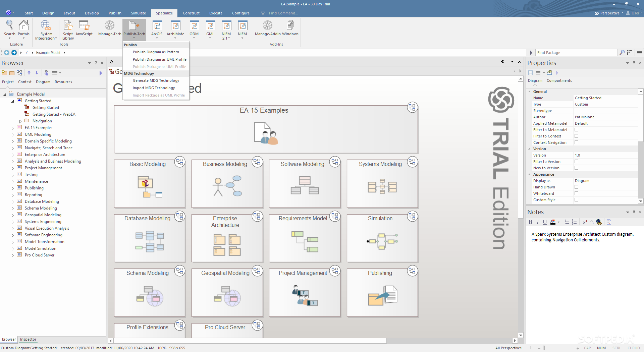Image resolution: width=644 pixels, height=352 pixels.
Task: Toggle Filter to Version checkbox
Action: 576,162
